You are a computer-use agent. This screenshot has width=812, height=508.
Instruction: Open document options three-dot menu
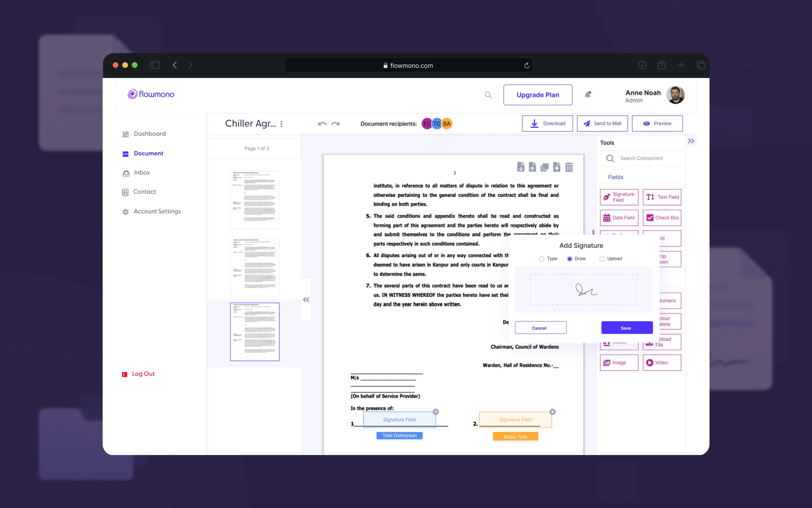click(x=281, y=124)
